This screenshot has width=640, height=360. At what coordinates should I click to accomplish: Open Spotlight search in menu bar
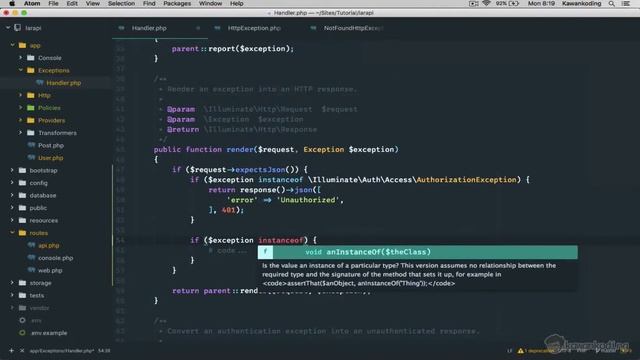point(611,3)
